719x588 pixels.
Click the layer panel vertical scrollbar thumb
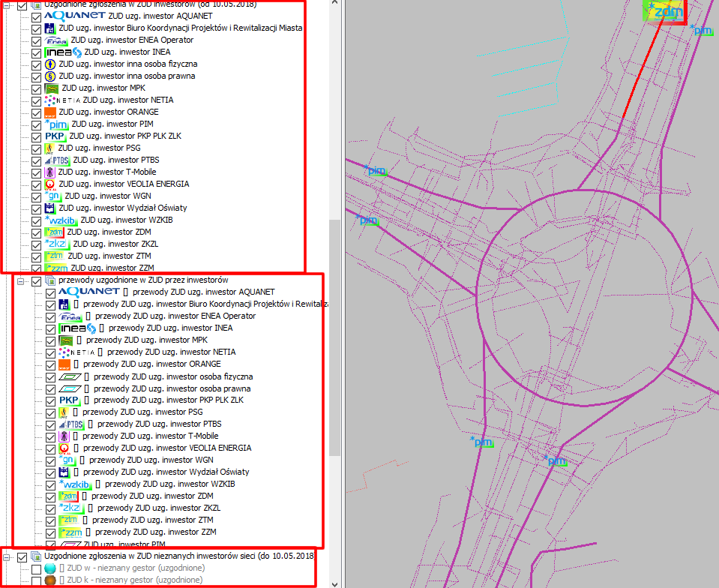[x=334, y=337]
